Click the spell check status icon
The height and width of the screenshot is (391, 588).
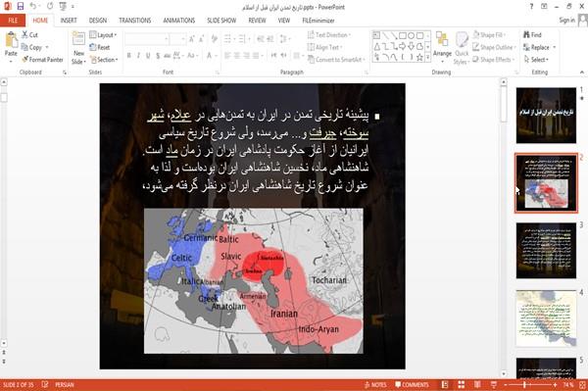pos(45,384)
